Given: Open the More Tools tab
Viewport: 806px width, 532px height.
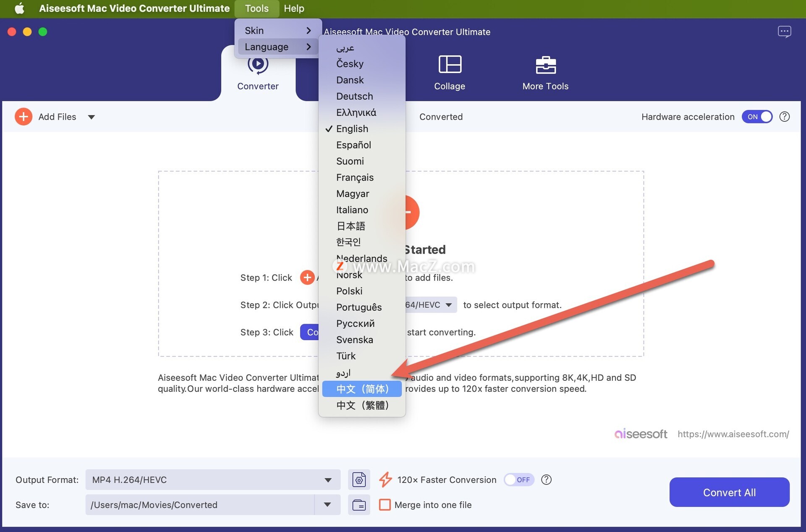Looking at the screenshot, I should coord(545,73).
